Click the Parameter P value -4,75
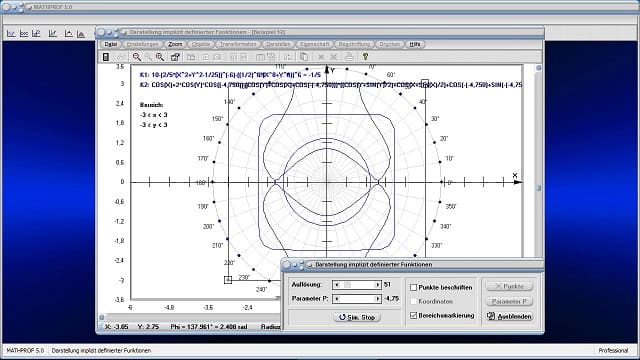The width and height of the screenshot is (640, 360). 391,299
